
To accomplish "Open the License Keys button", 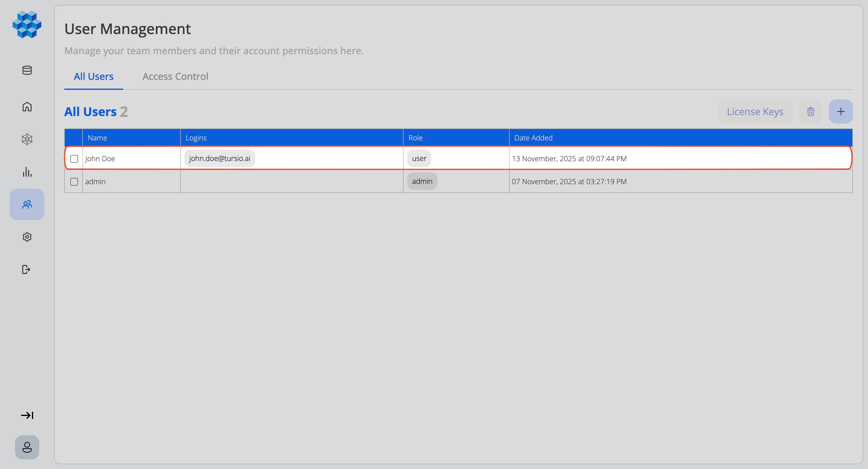I will (x=755, y=112).
